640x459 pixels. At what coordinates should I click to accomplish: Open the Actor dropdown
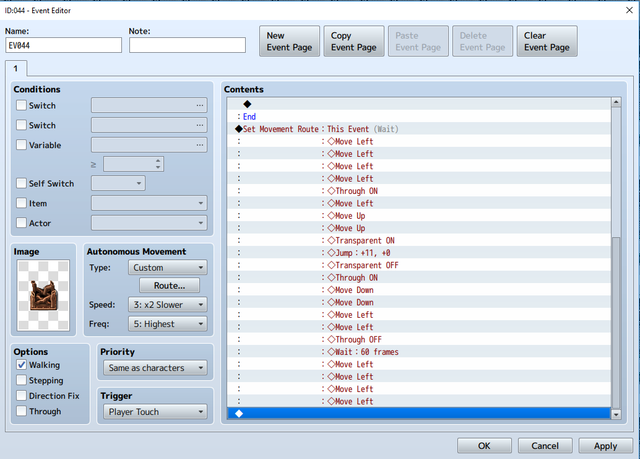[149, 223]
